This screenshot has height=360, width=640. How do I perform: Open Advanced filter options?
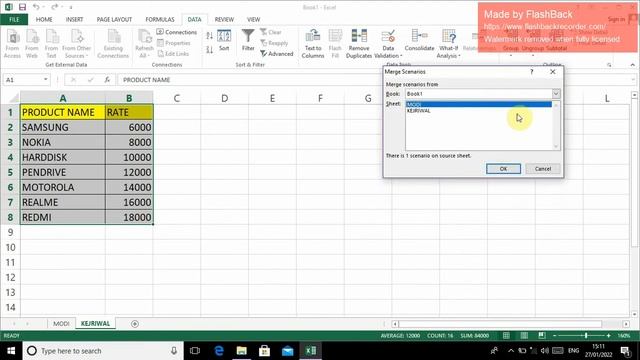point(277,53)
